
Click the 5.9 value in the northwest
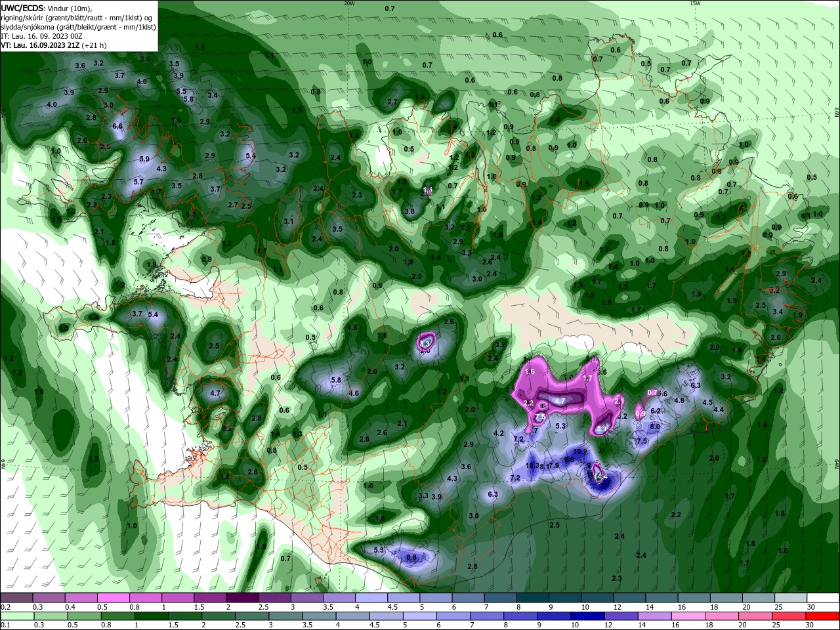[x=144, y=159]
